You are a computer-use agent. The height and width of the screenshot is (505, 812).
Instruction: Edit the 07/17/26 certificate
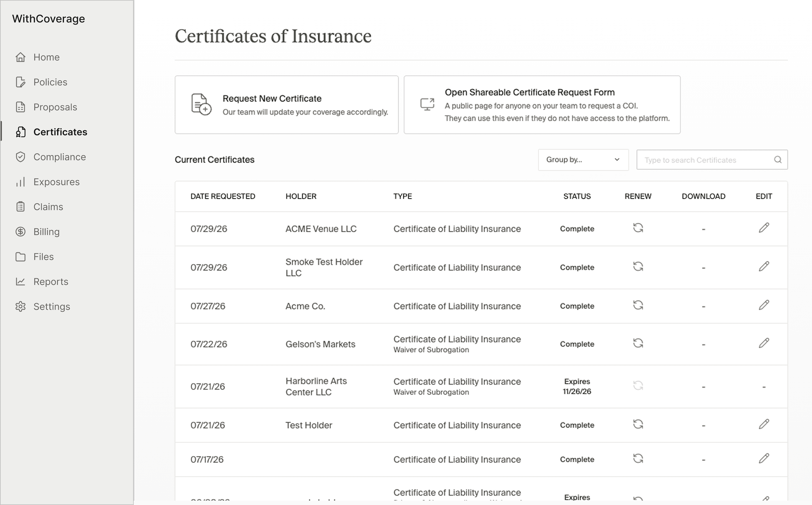pos(764,459)
